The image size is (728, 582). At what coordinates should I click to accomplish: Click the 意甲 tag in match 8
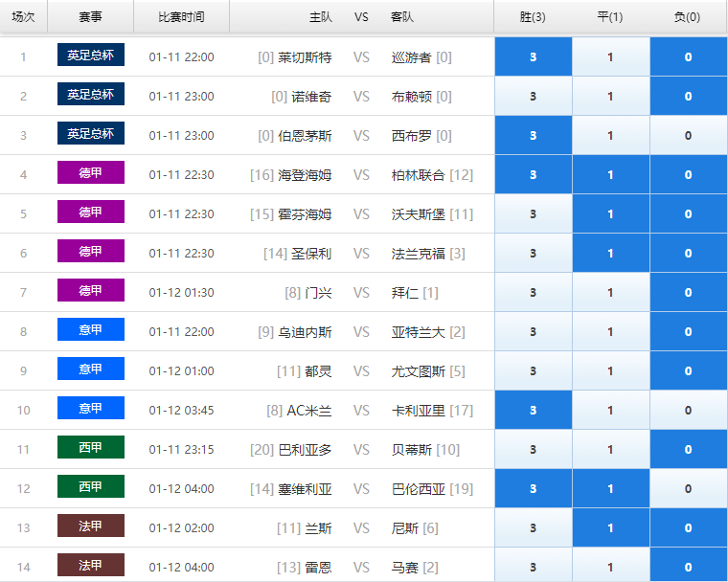click(x=91, y=329)
